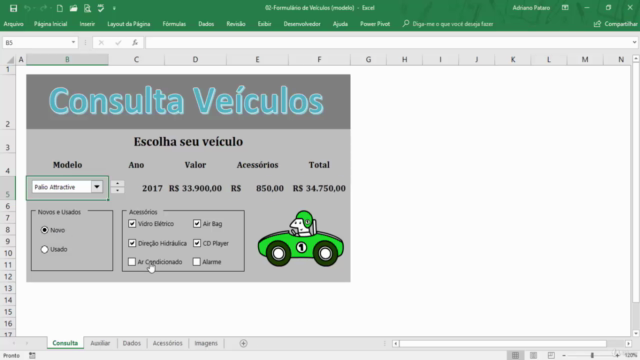Open the Inserir ribbon tab
Image resolution: width=640 pixels, height=360 pixels.
(87, 24)
